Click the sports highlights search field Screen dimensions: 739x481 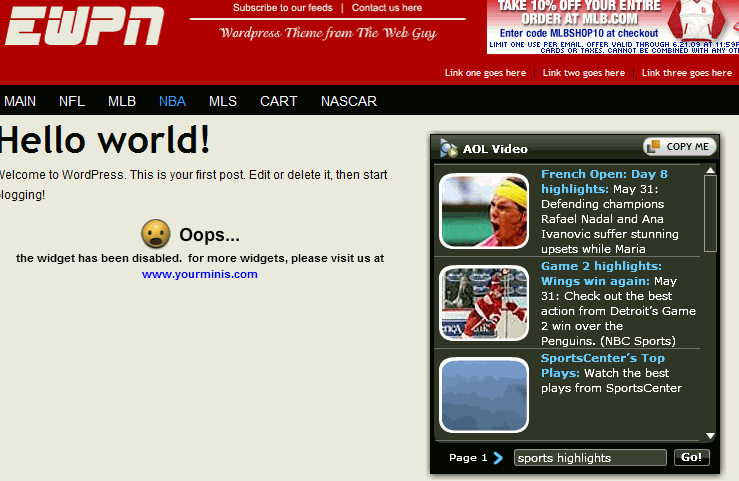coord(590,457)
